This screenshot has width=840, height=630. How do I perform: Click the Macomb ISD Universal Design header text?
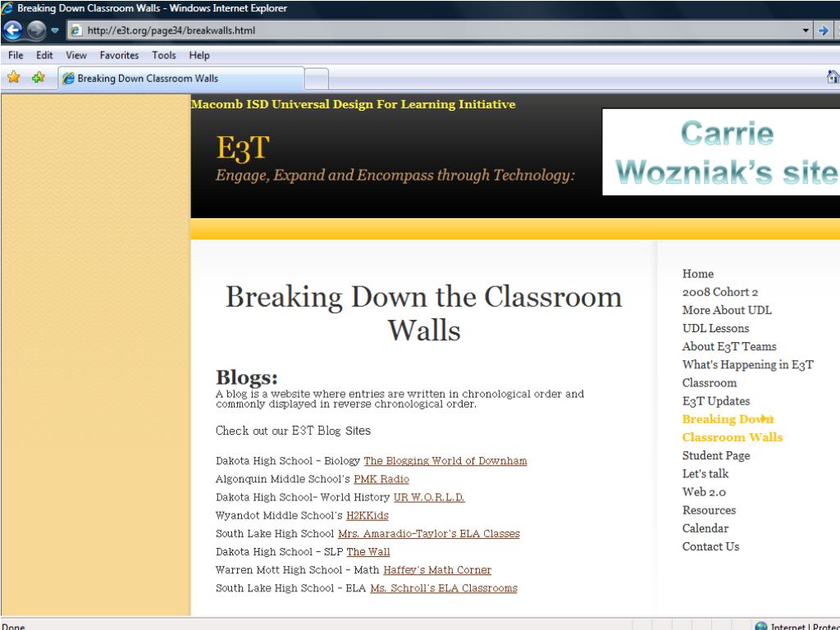pyautogui.click(x=353, y=104)
